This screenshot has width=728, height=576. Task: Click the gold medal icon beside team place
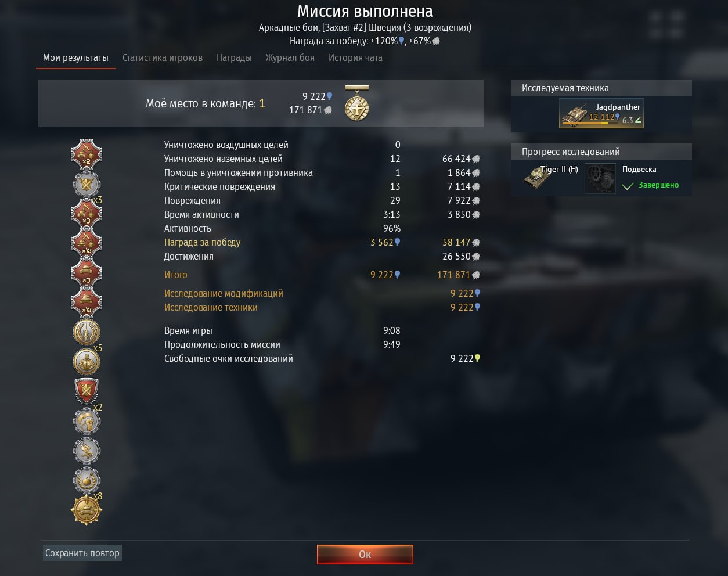(356, 103)
